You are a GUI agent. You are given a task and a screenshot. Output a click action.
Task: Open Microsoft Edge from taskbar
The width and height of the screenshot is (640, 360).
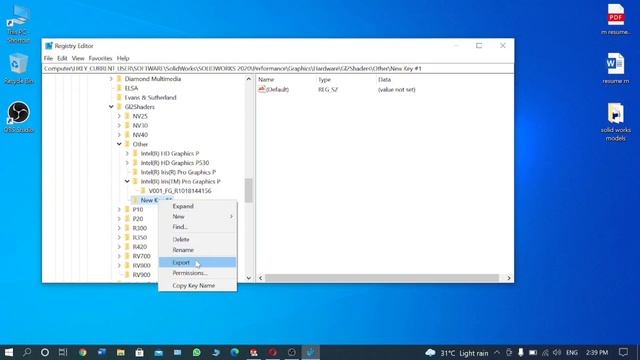pyautogui.click(x=234, y=352)
